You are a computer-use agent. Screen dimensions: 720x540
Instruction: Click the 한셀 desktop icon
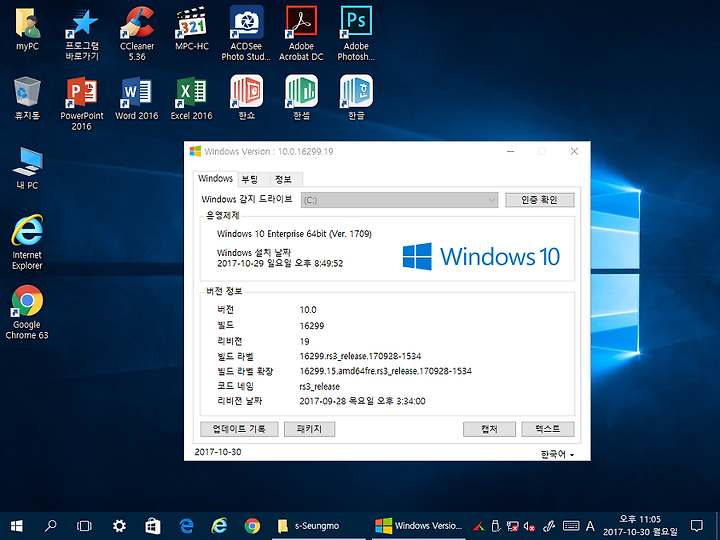pos(301,97)
